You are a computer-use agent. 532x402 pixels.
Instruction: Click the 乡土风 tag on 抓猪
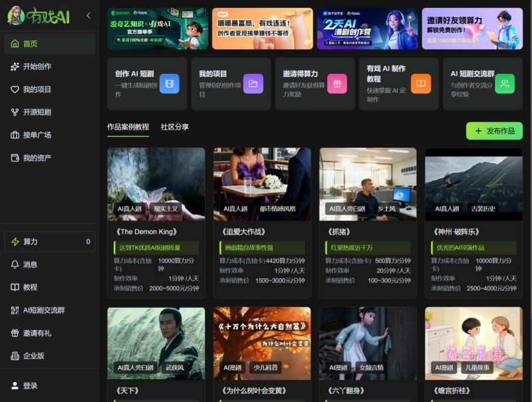387,209
